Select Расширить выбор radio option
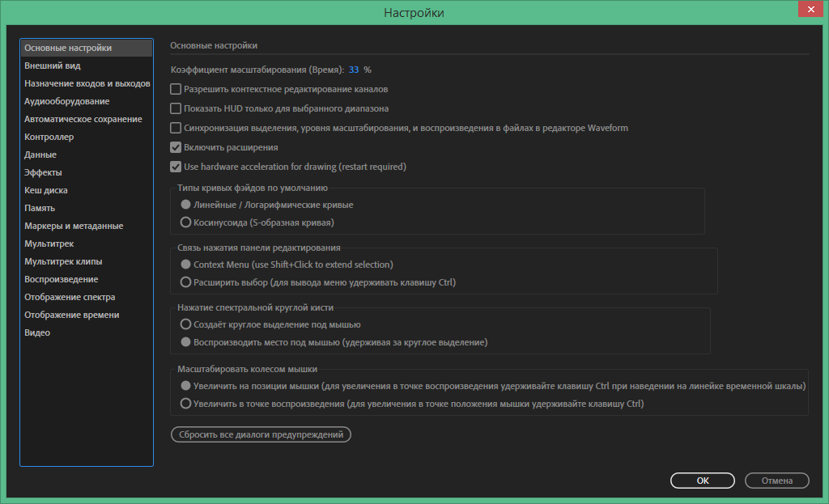Screen dimensions: 829x504 (x=186, y=282)
